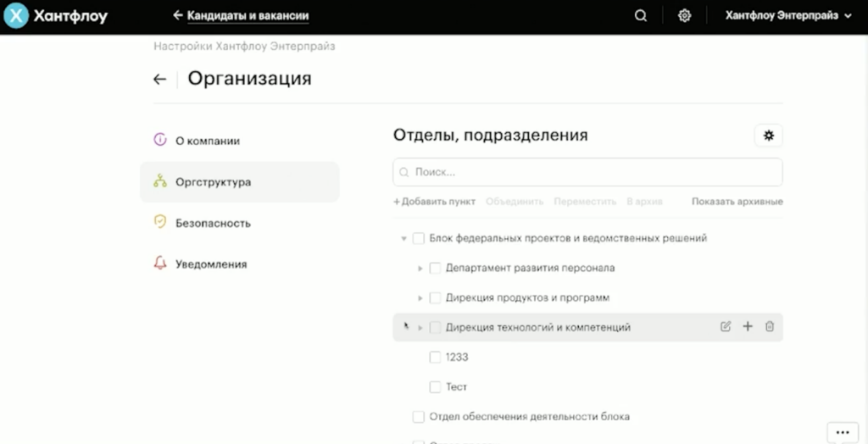The image size is (868, 444).
Task: Select the 1233 row text
Action: (x=457, y=358)
